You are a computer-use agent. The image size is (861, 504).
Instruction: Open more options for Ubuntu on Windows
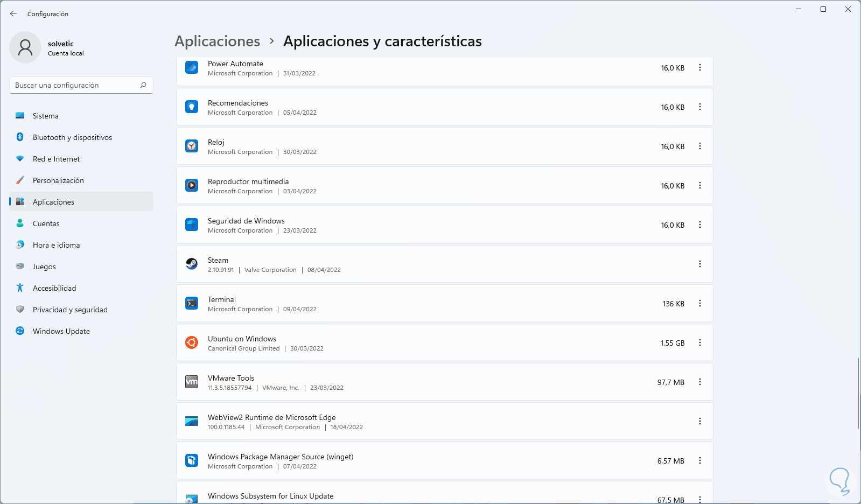(x=699, y=342)
